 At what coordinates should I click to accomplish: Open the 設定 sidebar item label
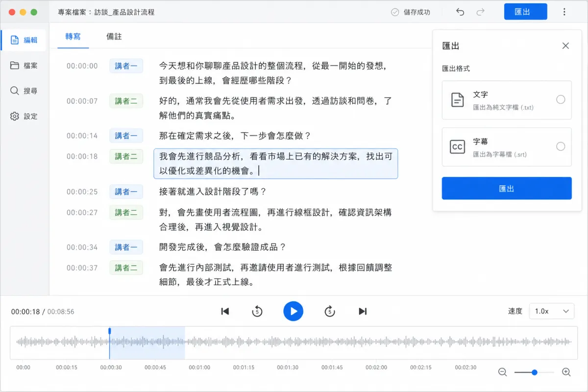pyautogui.click(x=30, y=116)
